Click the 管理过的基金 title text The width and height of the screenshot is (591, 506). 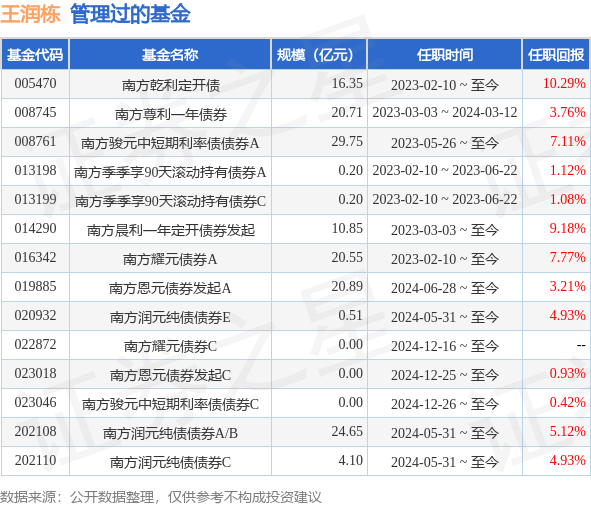tap(130, 14)
